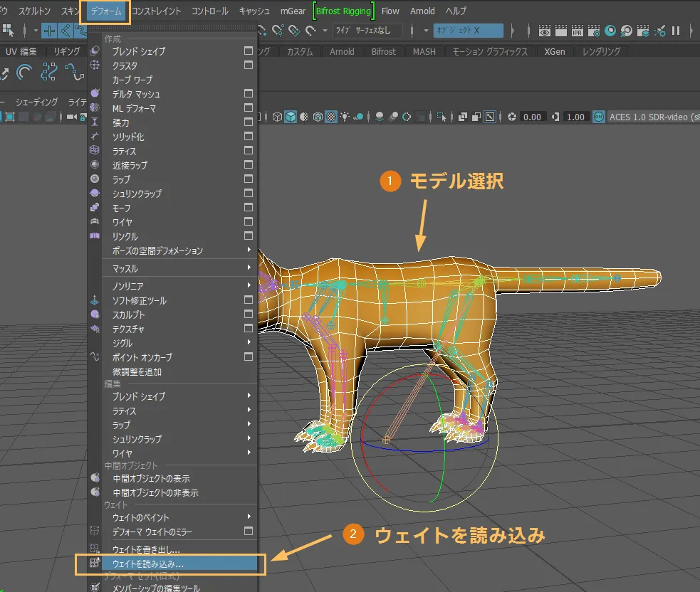
Task: Open the シェーディング panel menu
Action: [x=36, y=102]
